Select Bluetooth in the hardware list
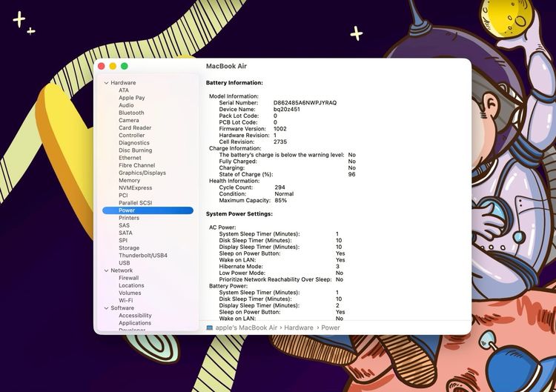The width and height of the screenshot is (556, 392). [x=131, y=113]
